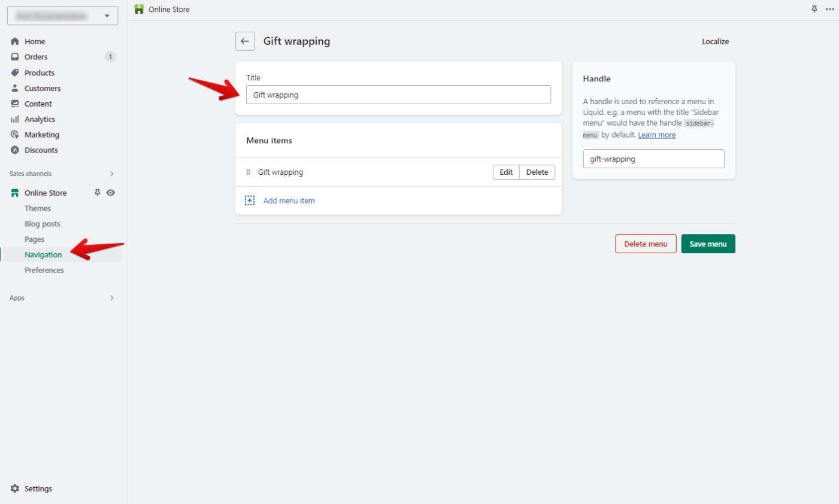
Task: Focus the gift-wrapping handle field
Action: click(x=653, y=159)
